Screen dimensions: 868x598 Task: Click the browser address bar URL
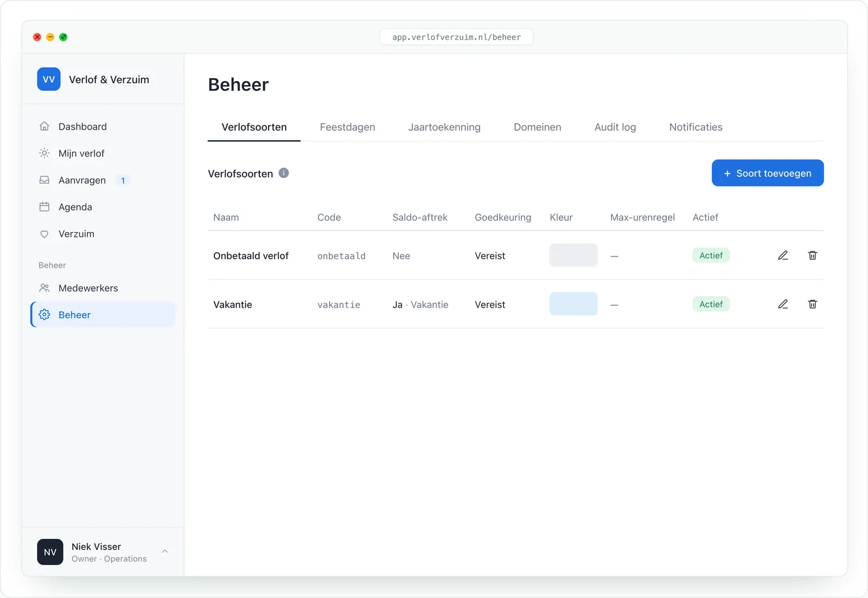[x=456, y=37]
